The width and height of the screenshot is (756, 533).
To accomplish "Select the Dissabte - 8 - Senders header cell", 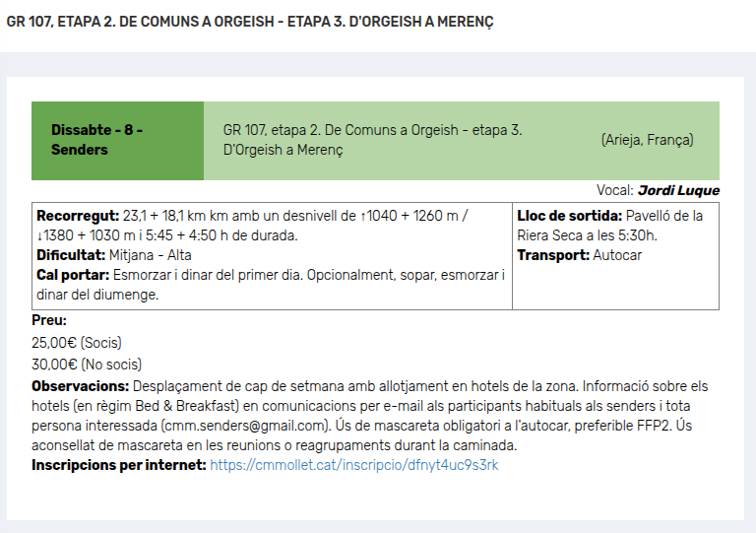I will pos(118,140).
